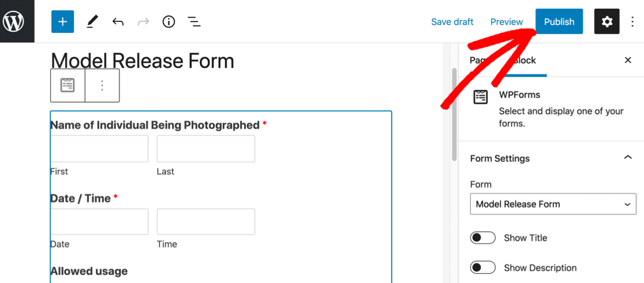Open the List View outline icon
The width and height of the screenshot is (644, 283).
(x=194, y=22)
